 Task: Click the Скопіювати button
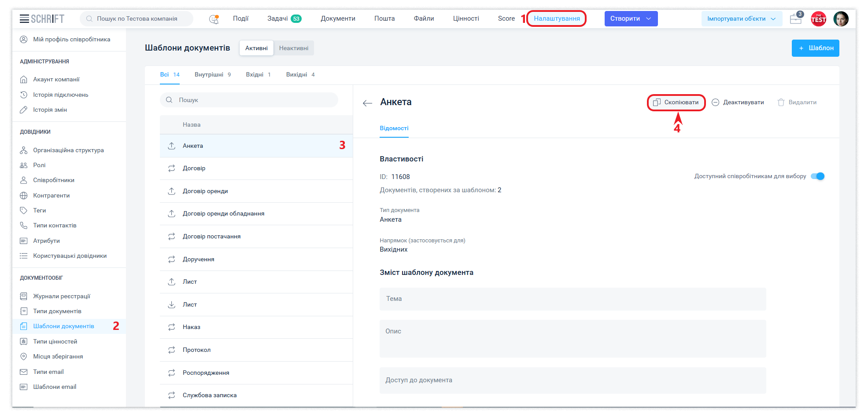pyautogui.click(x=676, y=102)
